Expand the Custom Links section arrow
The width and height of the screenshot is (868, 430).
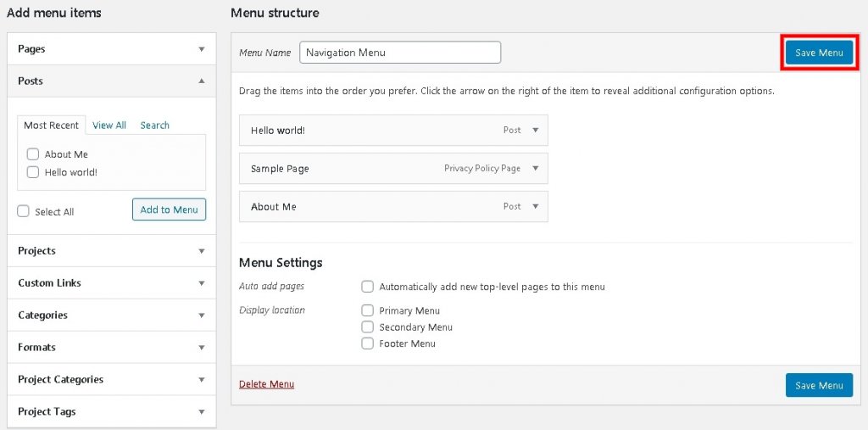(202, 283)
